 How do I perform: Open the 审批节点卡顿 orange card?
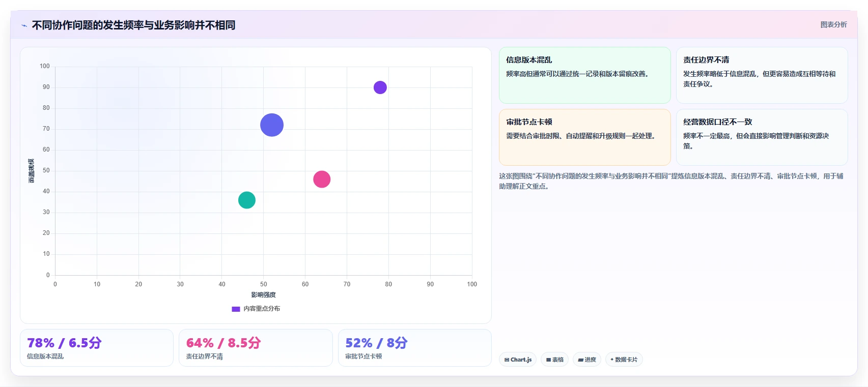[x=585, y=137]
